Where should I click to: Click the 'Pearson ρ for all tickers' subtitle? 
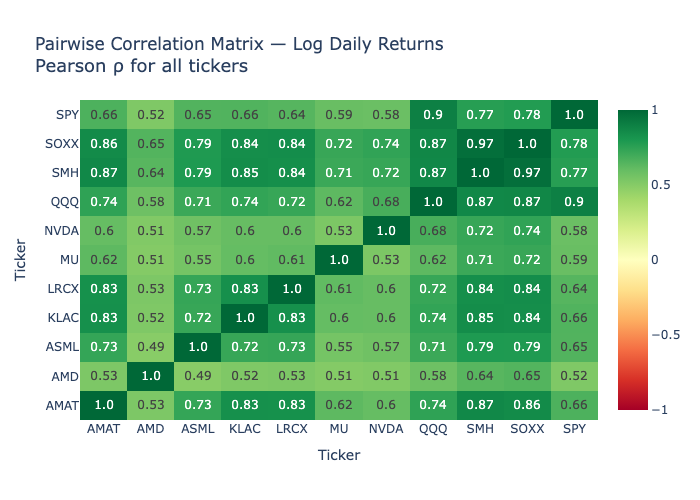pyautogui.click(x=141, y=67)
